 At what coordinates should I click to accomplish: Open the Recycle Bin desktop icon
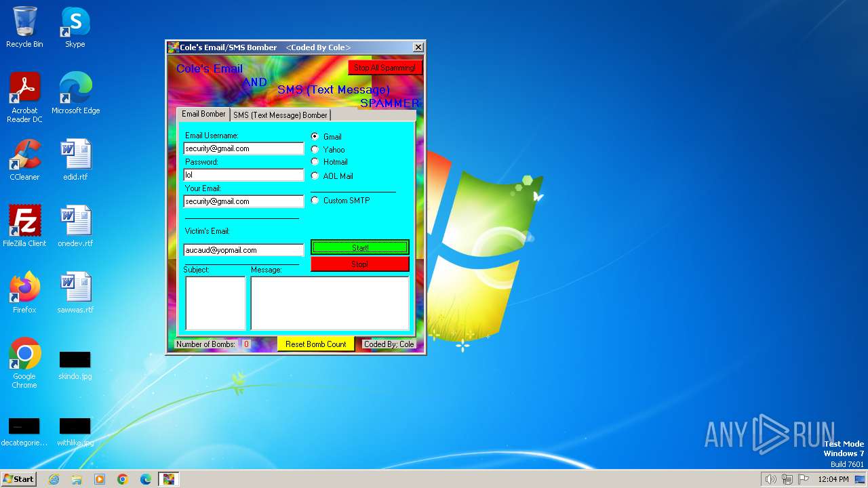tap(24, 27)
